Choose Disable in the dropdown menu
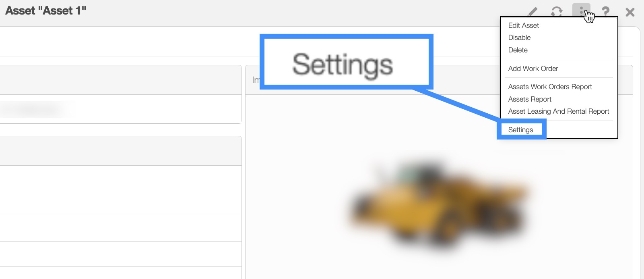This screenshot has width=644, height=279. (x=519, y=37)
